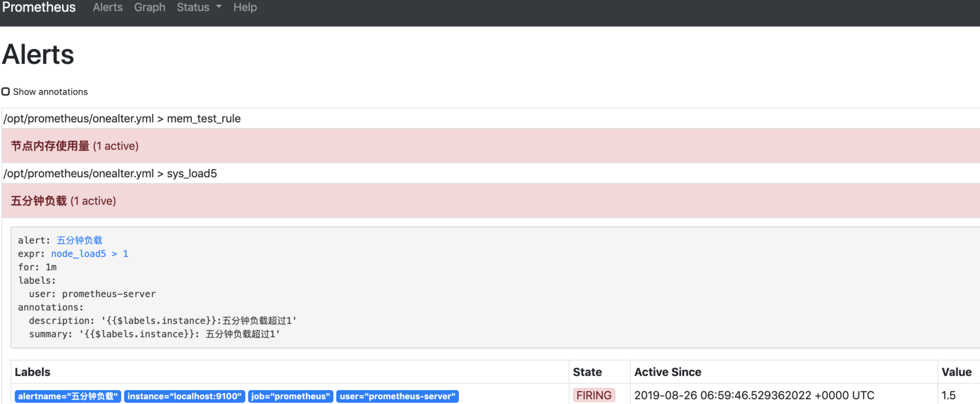Click the user="prometheus-server" label badge

point(398,396)
